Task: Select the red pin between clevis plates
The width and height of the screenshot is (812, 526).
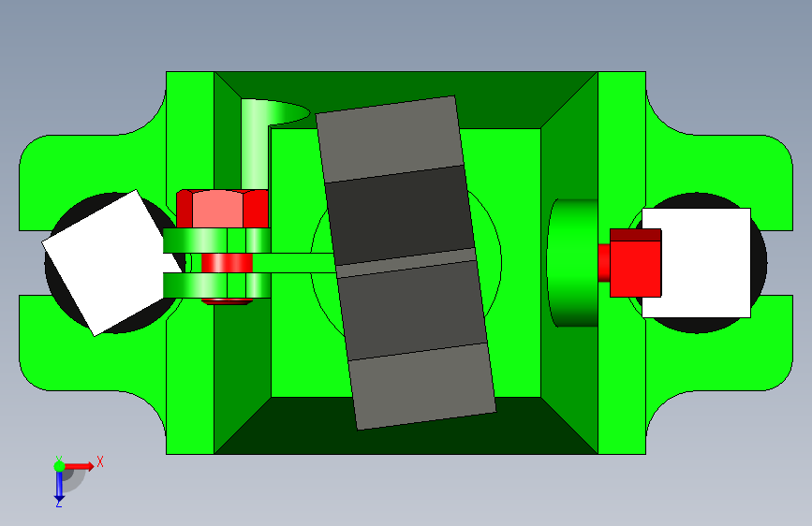Action: 227,263
